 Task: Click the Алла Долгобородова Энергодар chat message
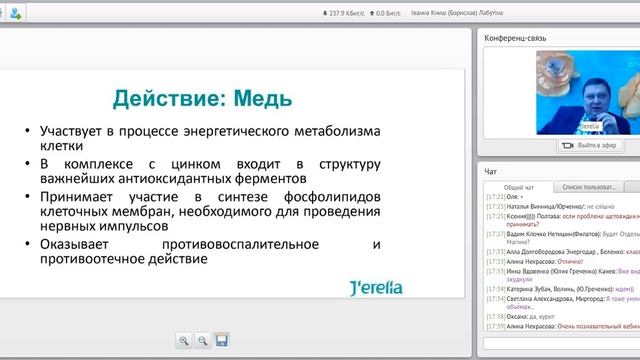(x=563, y=252)
